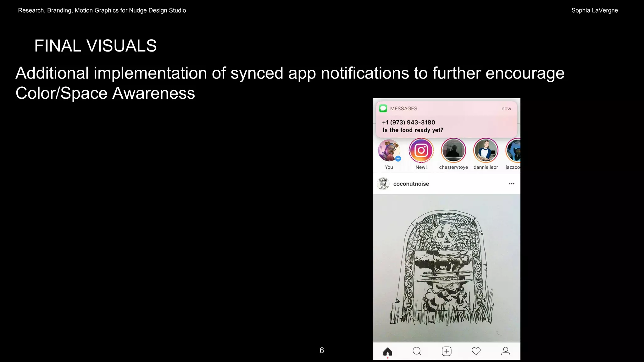644x362 pixels.
Task: Open the profile person icon
Action: click(505, 351)
